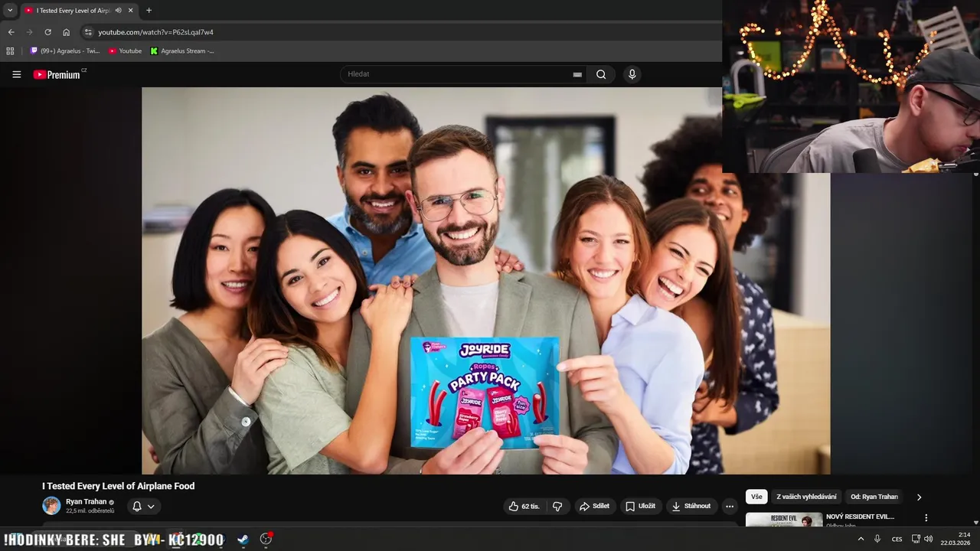Image resolution: width=980 pixels, height=551 pixels.
Task: Click the search magnifier button
Action: click(601, 74)
